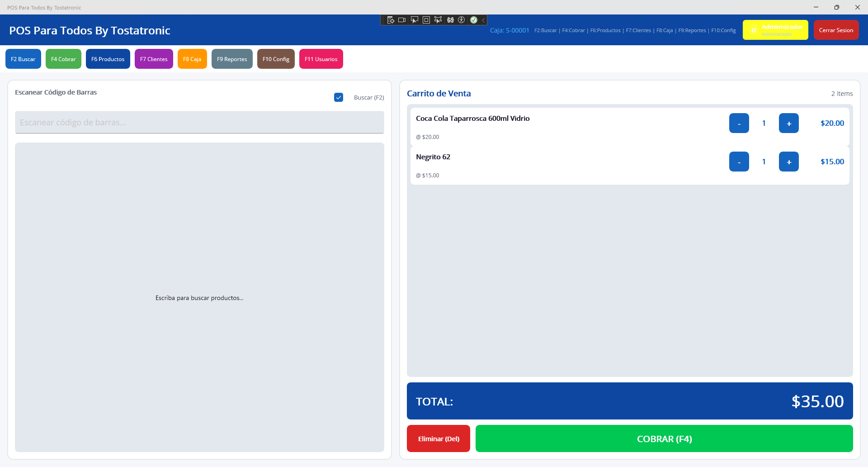Collapse the debug toolbar with the chevron
The width and height of the screenshot is (868, 467).
coord(483,20)
